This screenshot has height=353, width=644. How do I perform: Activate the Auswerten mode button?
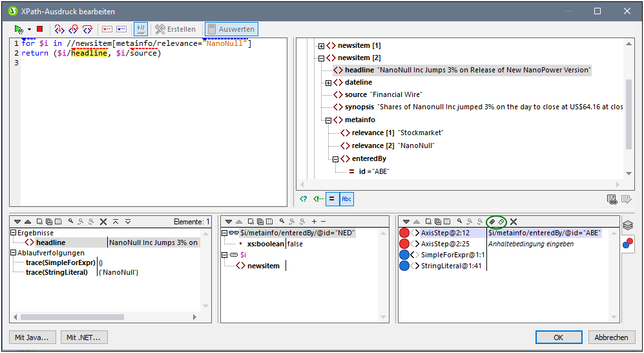[231, 29]
